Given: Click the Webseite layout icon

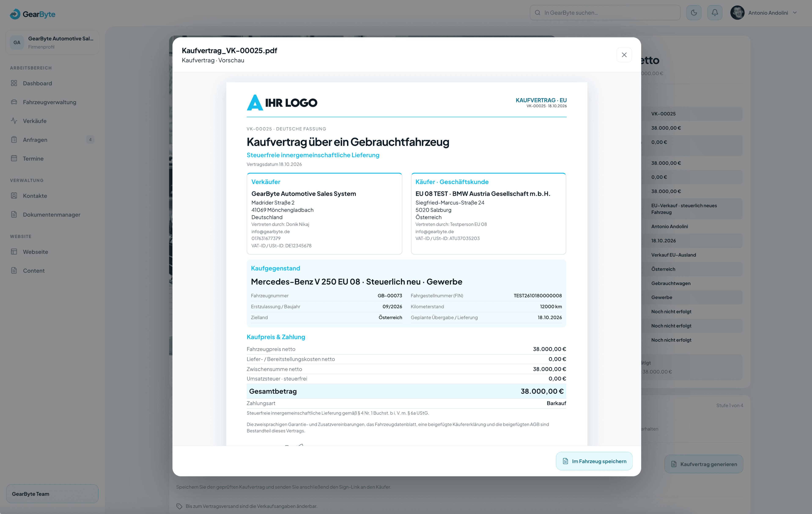Looking at the screenshot, I should click(x=14, y=252).
